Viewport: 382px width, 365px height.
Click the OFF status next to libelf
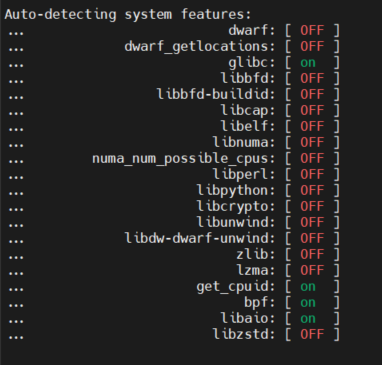coord(312,126)
